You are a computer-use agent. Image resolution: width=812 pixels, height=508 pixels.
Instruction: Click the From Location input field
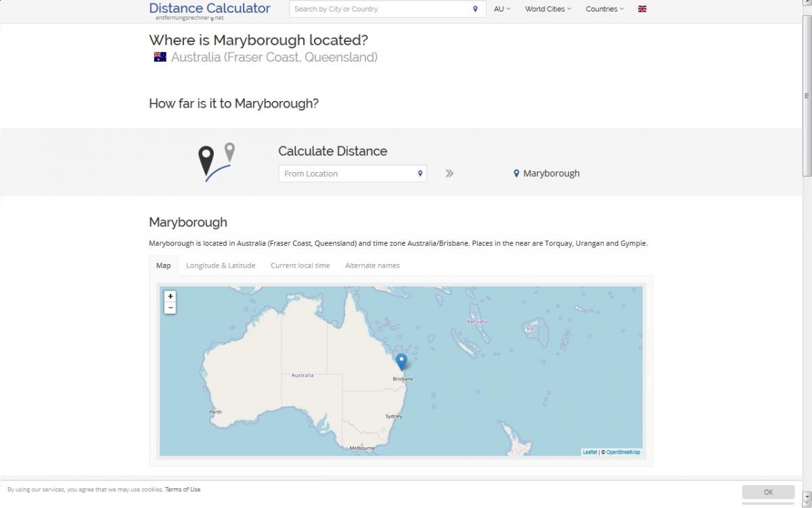[346, 173]
